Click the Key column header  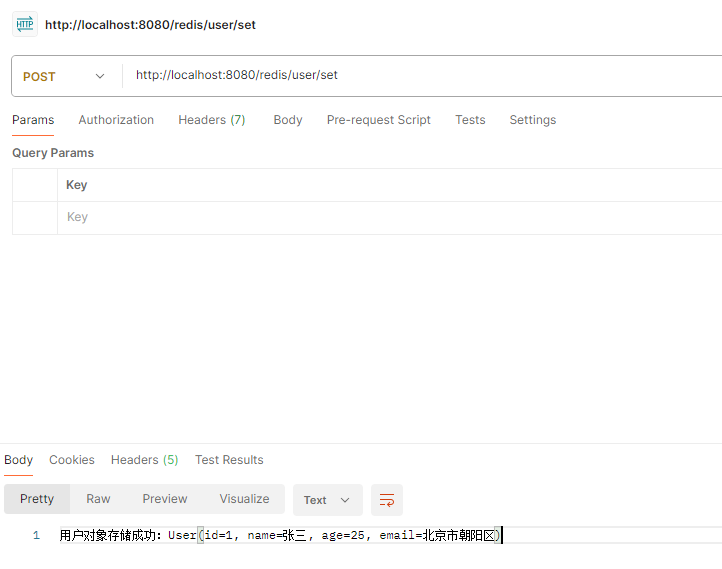click(390, 185)
